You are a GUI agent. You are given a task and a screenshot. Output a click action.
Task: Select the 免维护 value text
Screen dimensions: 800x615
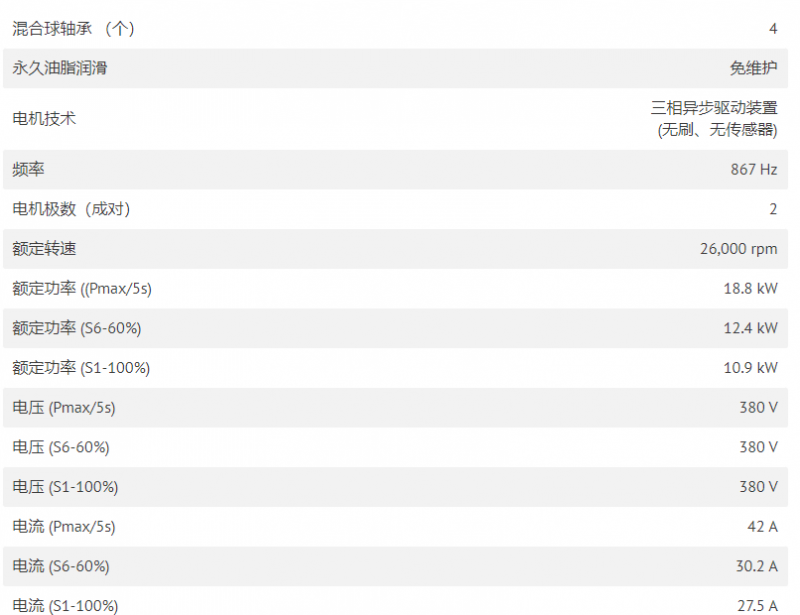(x=754, y=68)
